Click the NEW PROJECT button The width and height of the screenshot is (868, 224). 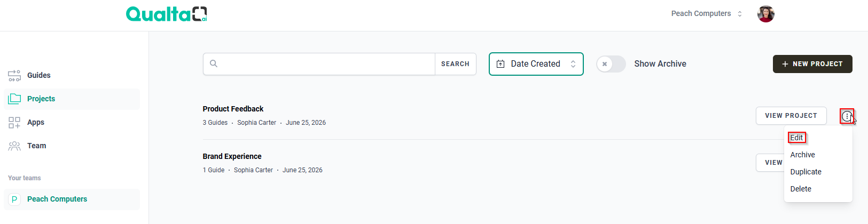click(x=812, y=64)
